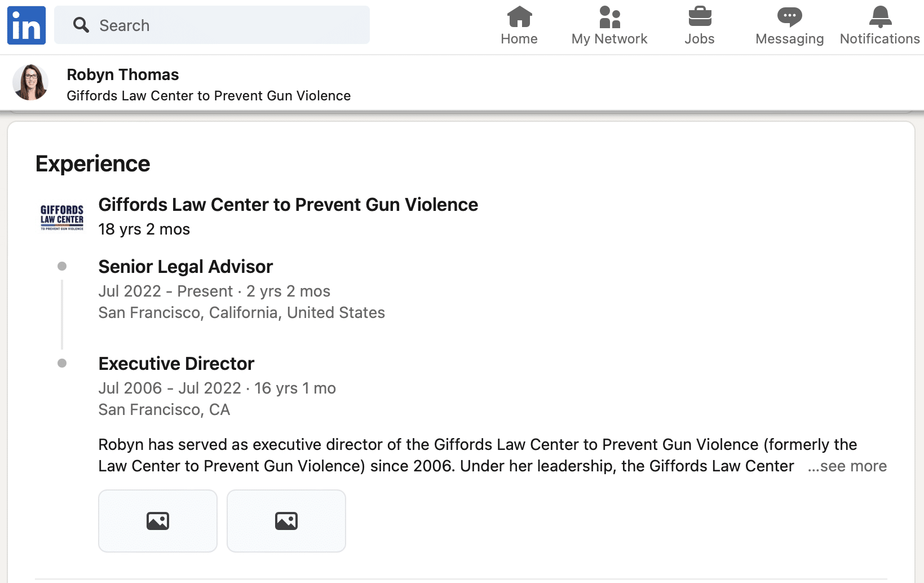
Task: Open My Network people icon
Action: 609,17
